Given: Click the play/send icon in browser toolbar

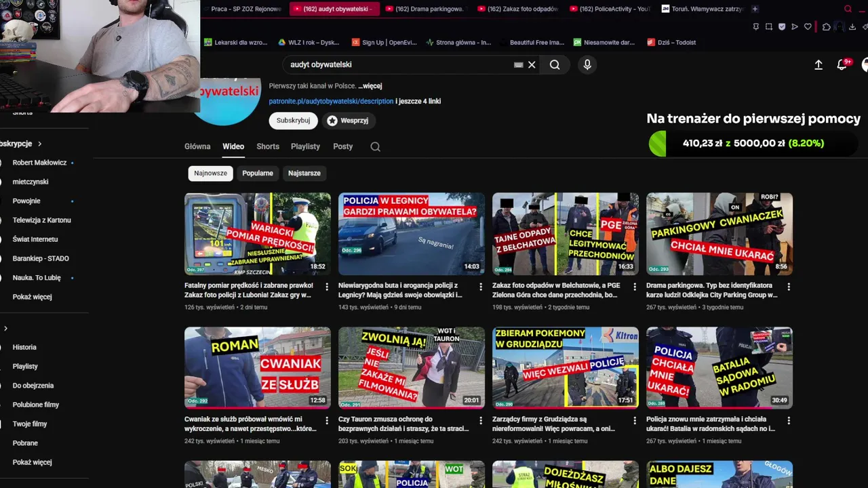Looking at the screenshot, I should tap(795, 26).
